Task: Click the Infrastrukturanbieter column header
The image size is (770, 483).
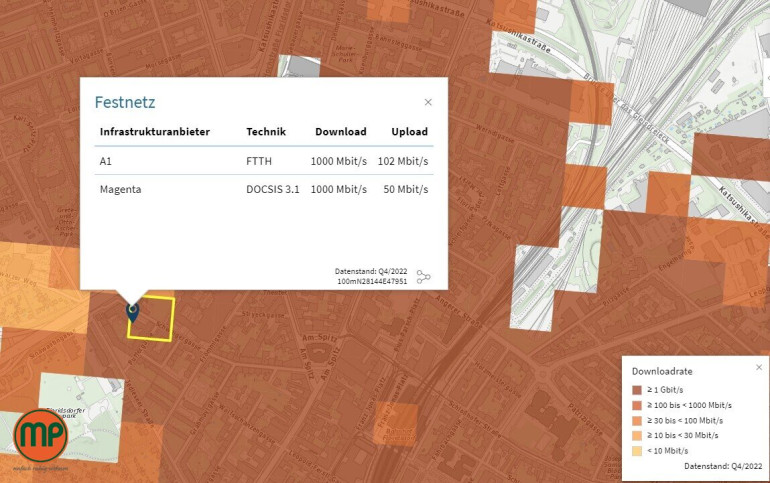Action: (160, 132)
